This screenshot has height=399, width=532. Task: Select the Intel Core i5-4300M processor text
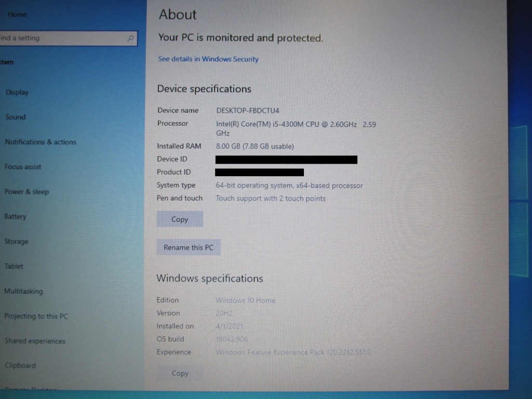coord(296,129)
